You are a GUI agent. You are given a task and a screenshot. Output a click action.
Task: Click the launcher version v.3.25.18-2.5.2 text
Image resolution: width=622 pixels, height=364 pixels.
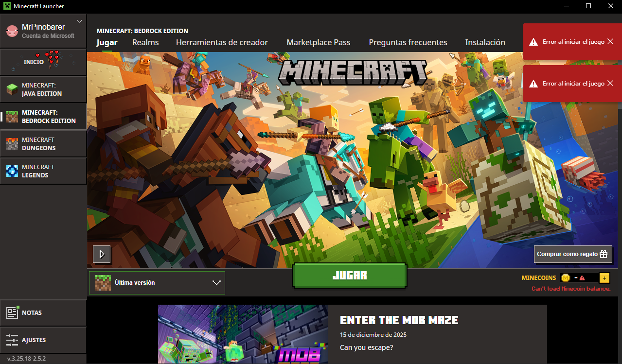[26, 359]
